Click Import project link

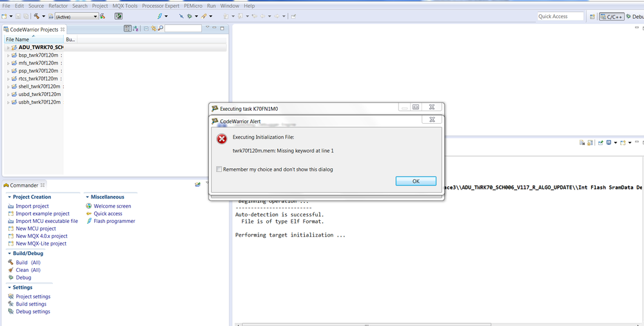click(32, 206)
